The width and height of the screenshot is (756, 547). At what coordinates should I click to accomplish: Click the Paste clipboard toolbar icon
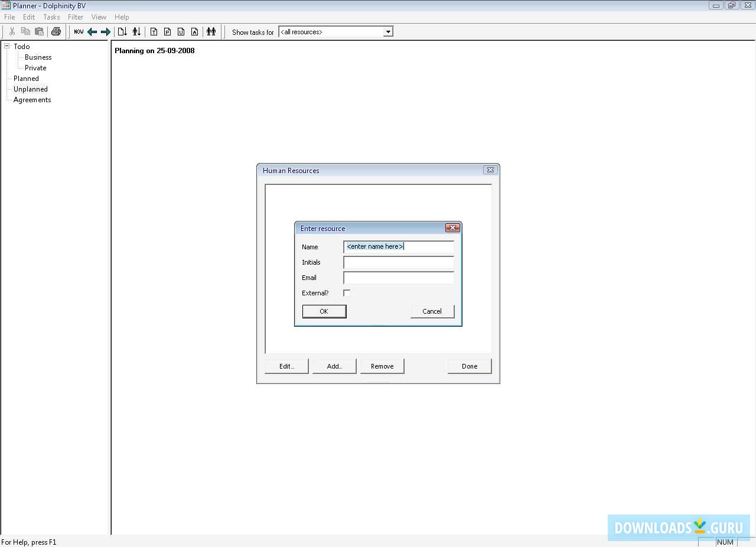tap(39, 32)
